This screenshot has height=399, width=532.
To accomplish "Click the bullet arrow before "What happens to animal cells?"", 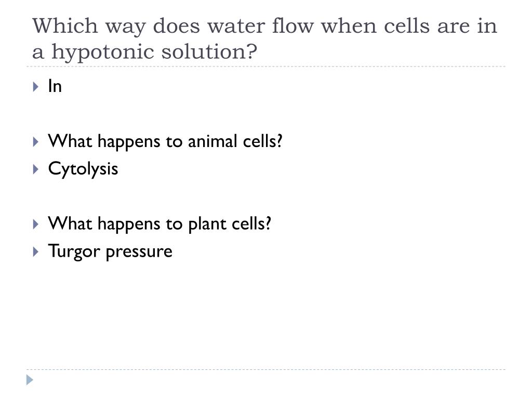I will pos(36,141).
